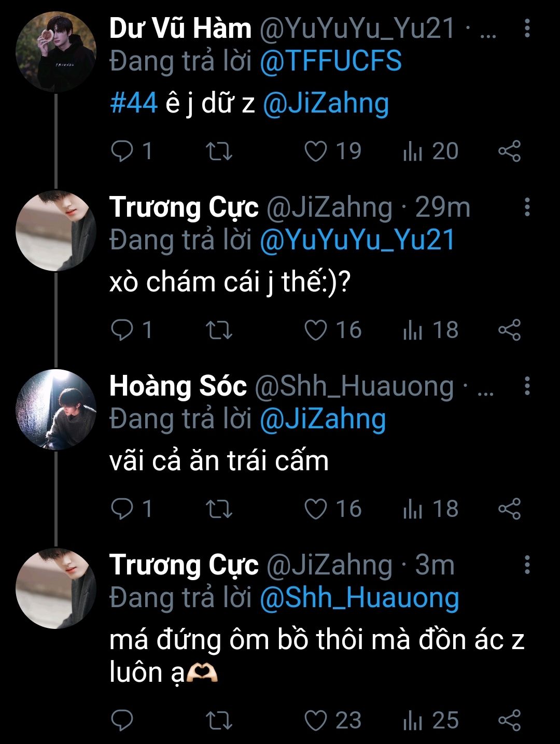
Task: Retweet Dư Vũ Hàm's #44 tweet
Action: pyautogui.click(x=219, y=151)
